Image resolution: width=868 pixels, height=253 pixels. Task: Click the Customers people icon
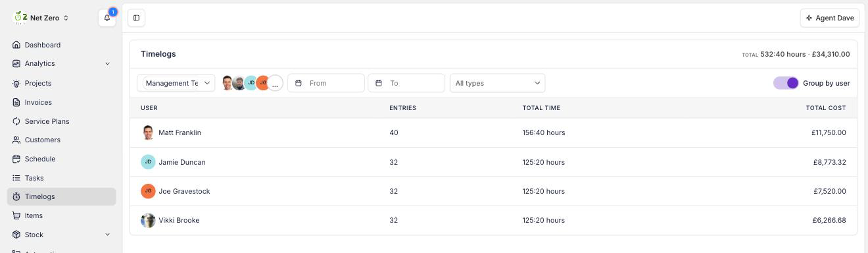16,140
